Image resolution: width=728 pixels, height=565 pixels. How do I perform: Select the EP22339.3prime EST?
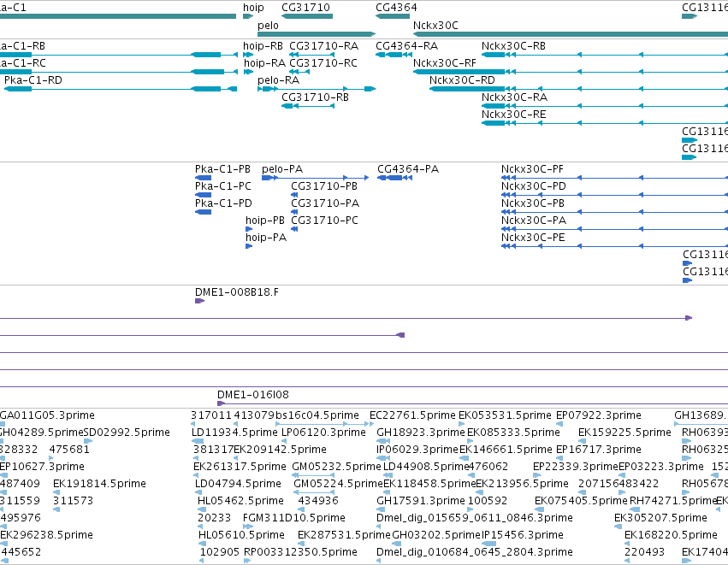[x=537, y=475]
